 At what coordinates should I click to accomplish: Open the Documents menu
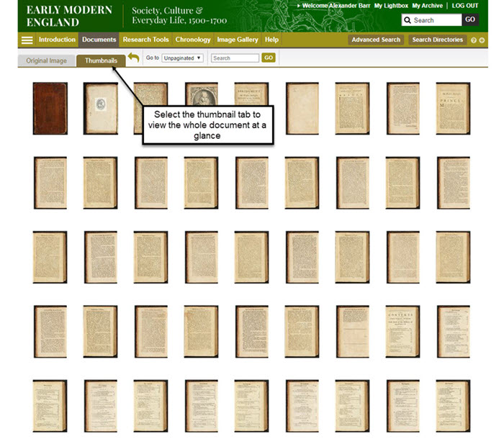99,40
